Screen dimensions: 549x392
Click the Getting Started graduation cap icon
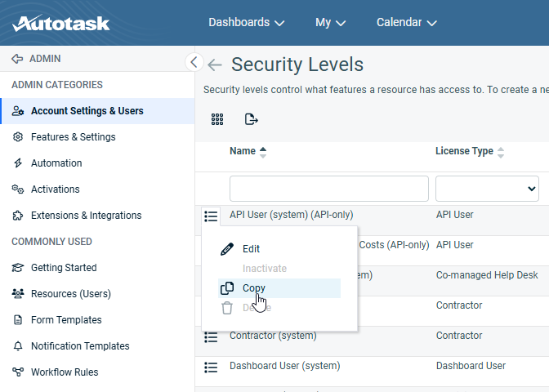pyautogui.click(x=18, y=268)
